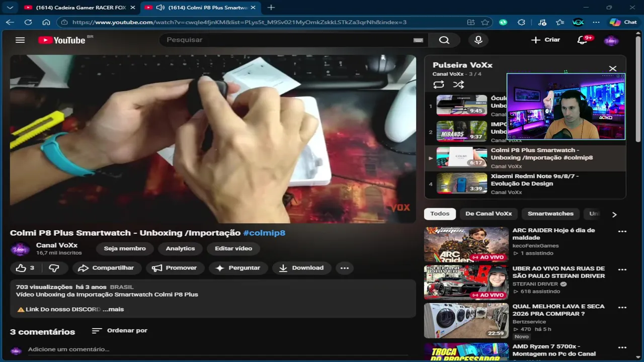Open Analytics for this video

[180, 248]
